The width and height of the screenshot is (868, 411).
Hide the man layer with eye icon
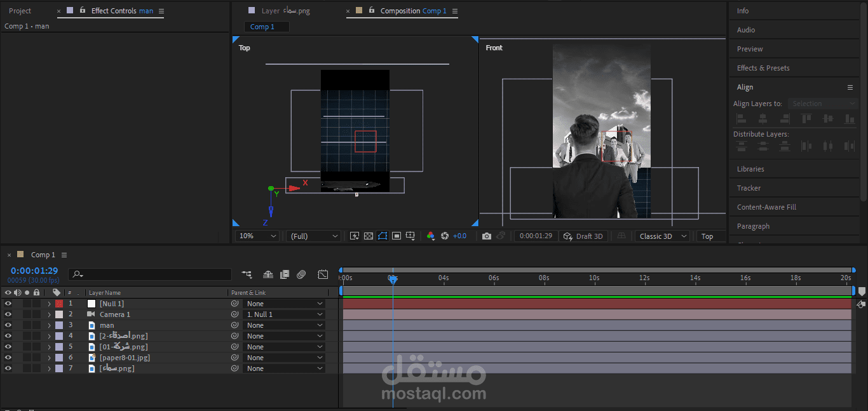coord(8,325)
